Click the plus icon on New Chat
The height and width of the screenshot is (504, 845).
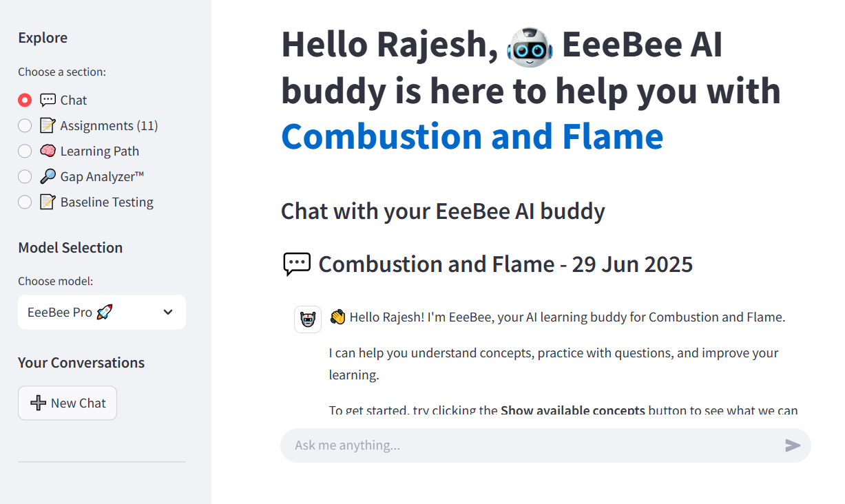39,403
